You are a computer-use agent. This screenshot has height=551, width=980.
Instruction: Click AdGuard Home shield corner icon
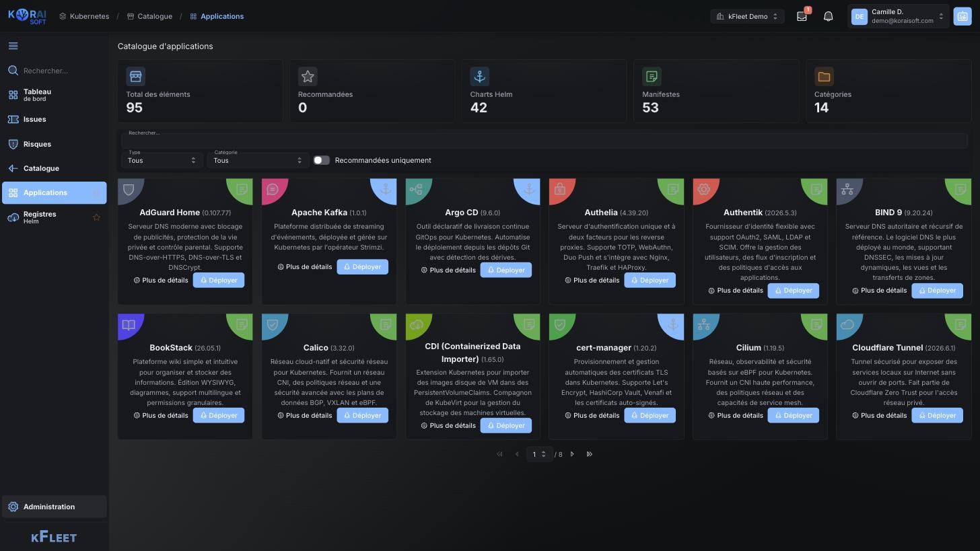[x=129, y=189]
